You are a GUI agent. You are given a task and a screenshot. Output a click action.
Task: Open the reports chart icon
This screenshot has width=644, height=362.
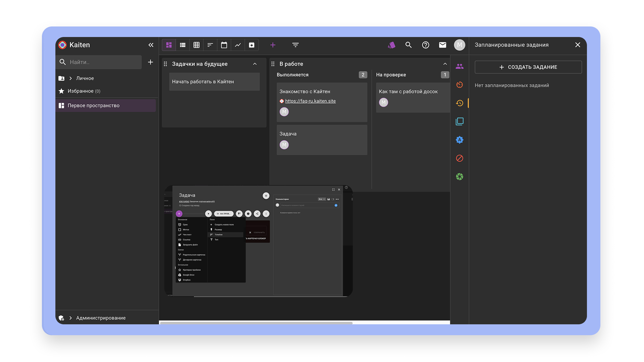(x=238, y=45)
